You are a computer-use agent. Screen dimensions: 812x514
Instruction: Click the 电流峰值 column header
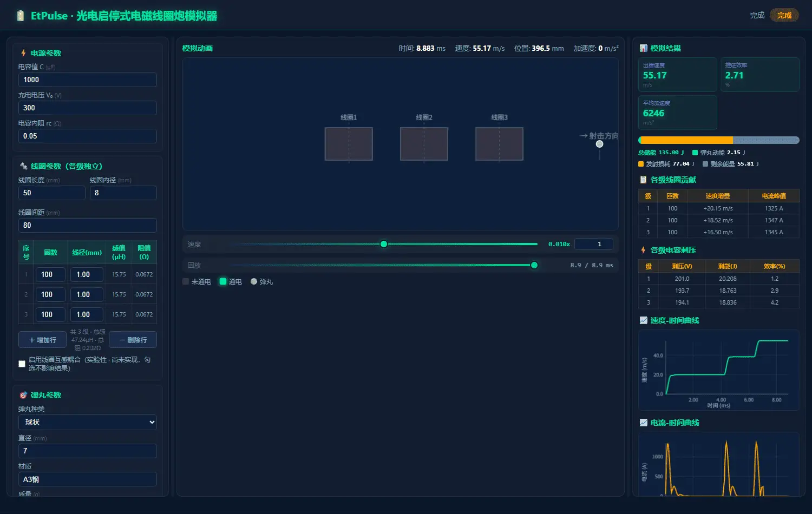[774, 196]
